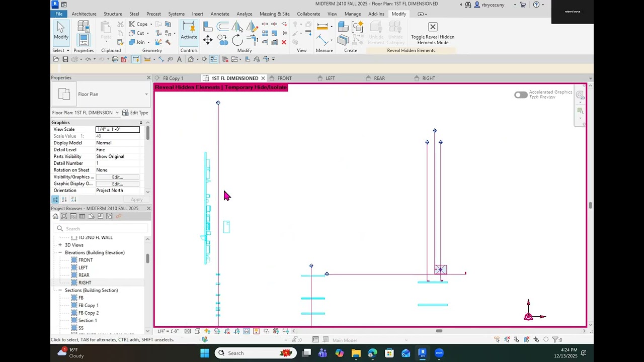The height and width of the screenshot is (362, 644).
Task: Click the Crop View icon in view control bar
Action: [x=227, y=331]
